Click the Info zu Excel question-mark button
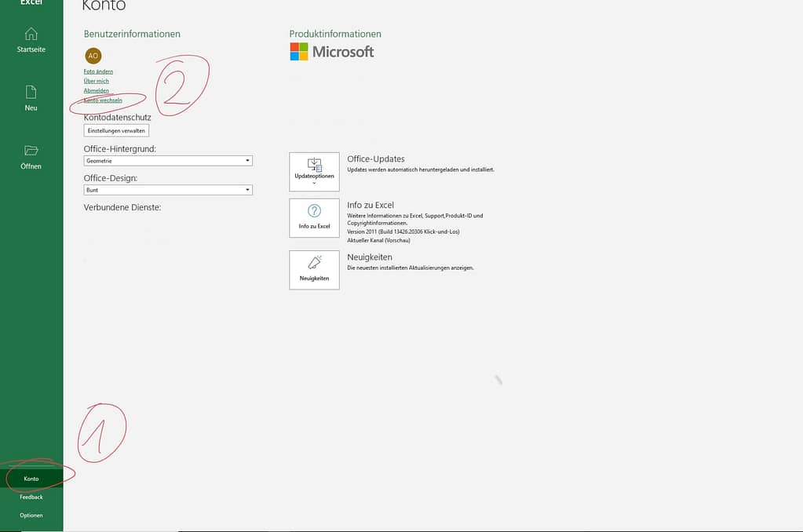Image resolution: width=803 pixels, height=532 pixels. pos(315,218)
